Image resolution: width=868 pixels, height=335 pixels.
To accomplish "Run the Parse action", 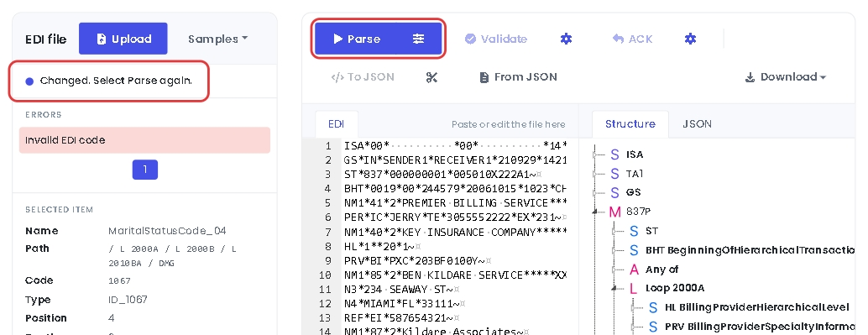I will (x=357, y=39).
